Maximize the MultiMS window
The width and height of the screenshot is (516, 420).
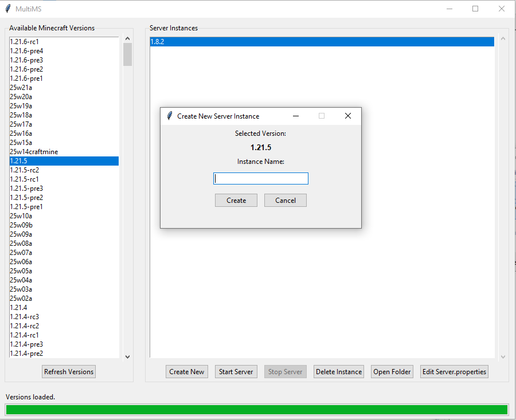coord(475,9)
